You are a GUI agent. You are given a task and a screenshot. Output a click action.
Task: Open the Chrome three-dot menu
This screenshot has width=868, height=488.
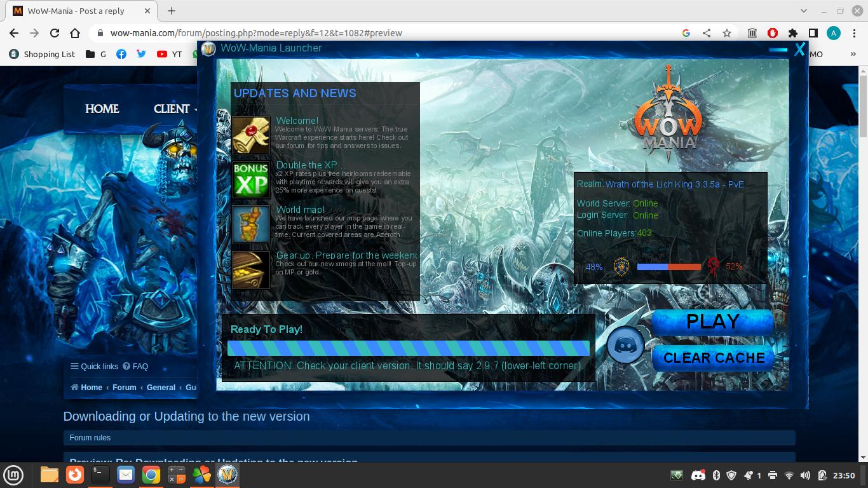854,33
